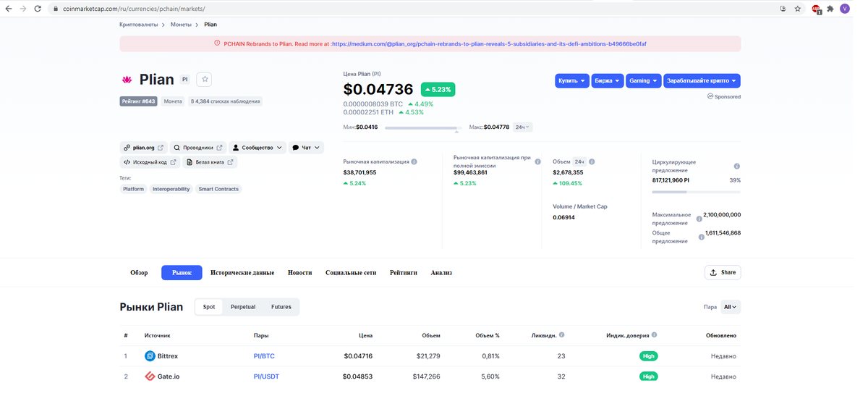Click the Share button
The height and width of the screenshot is (396, 868).
click(x=723, y=273)
